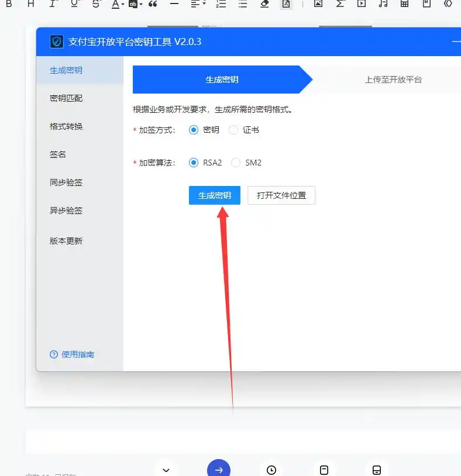Click the question mark help icon
461x476 pixels.
[54, 354]
